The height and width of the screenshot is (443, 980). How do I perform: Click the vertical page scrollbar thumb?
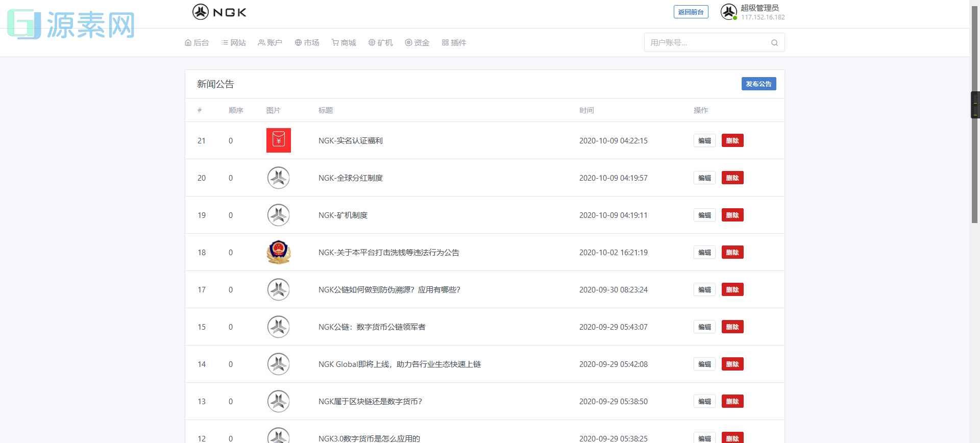(974, 115)
